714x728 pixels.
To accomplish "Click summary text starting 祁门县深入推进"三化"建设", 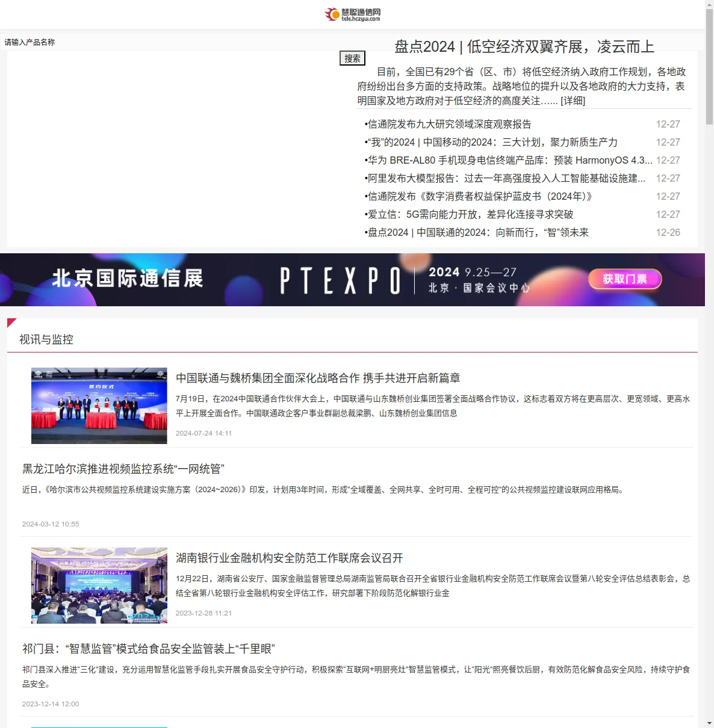I will point(356,677).
